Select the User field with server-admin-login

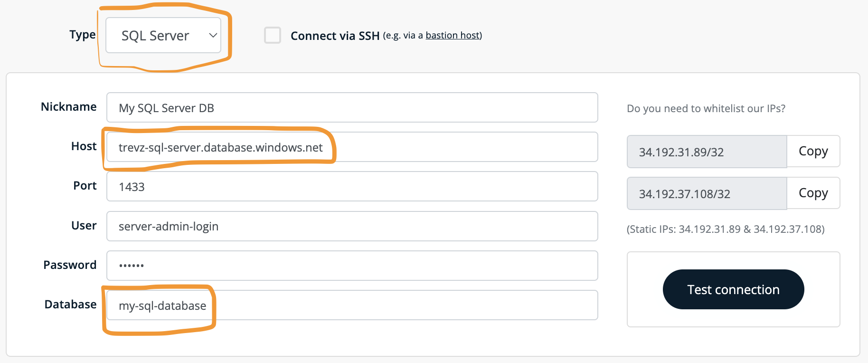352,226
